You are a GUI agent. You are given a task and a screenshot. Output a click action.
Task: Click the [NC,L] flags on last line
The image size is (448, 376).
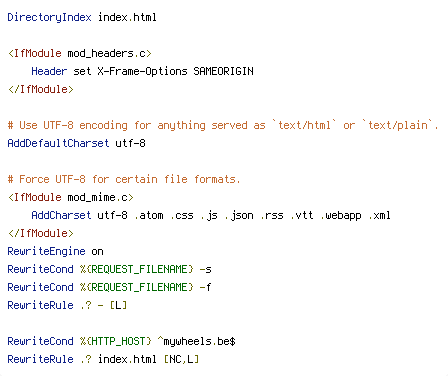(181, 359)
